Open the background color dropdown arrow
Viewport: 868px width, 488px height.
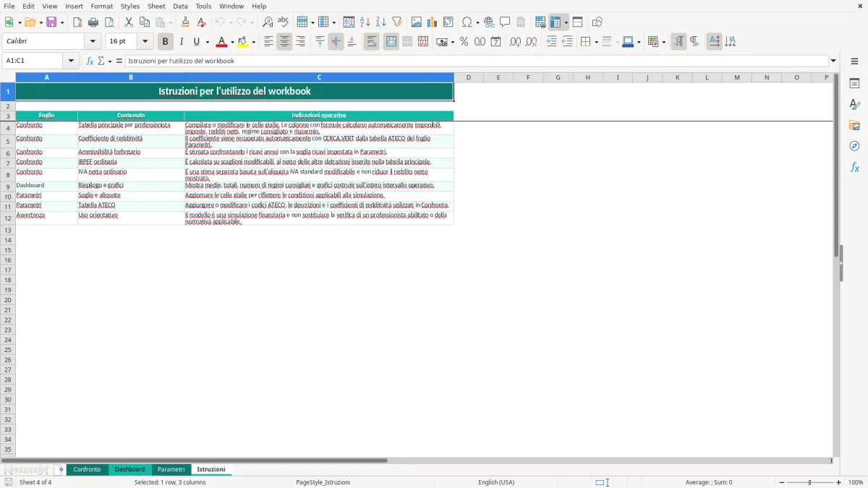[254, 42]
